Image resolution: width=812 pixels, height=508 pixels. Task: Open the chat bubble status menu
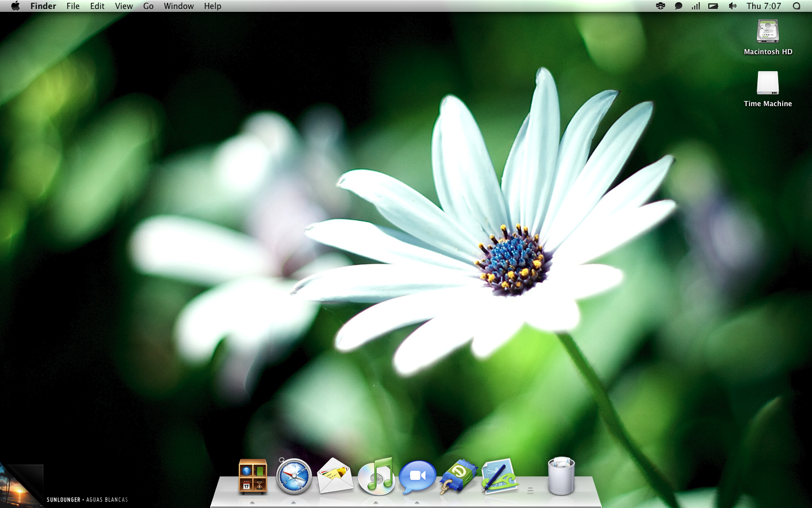678,6
